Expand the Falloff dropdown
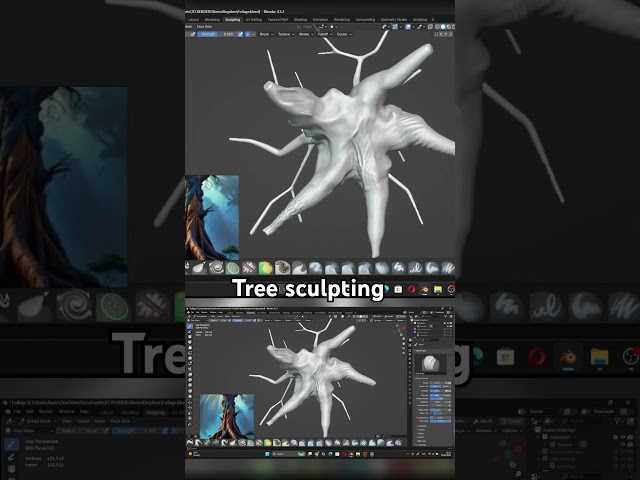Screen dimensions: 640x480 pos(324,34)
